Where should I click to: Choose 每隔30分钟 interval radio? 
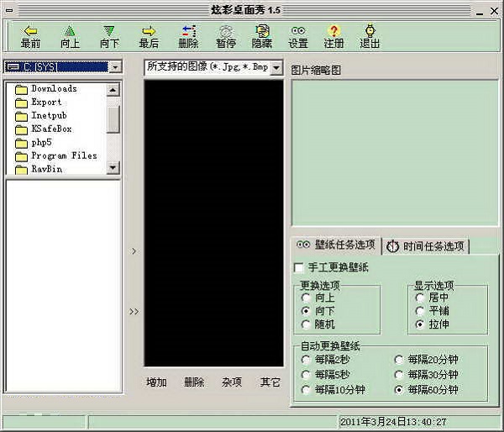pos(399,375)
